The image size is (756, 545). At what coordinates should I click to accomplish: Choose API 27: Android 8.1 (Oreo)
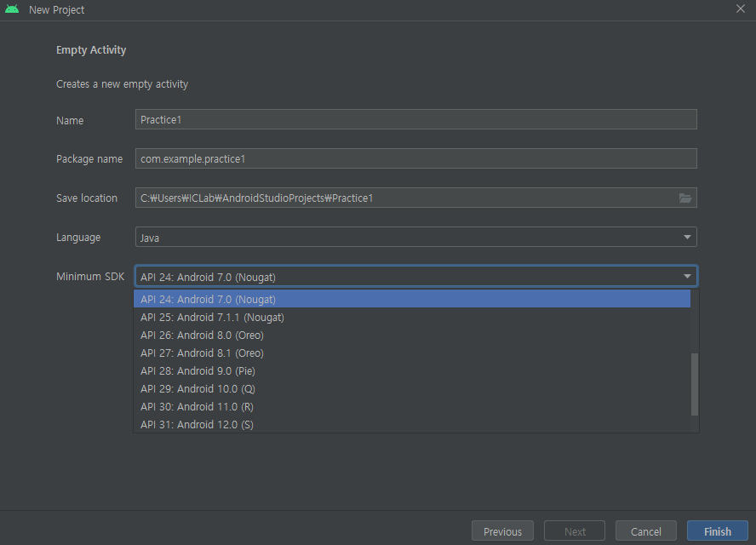[412, 353]
